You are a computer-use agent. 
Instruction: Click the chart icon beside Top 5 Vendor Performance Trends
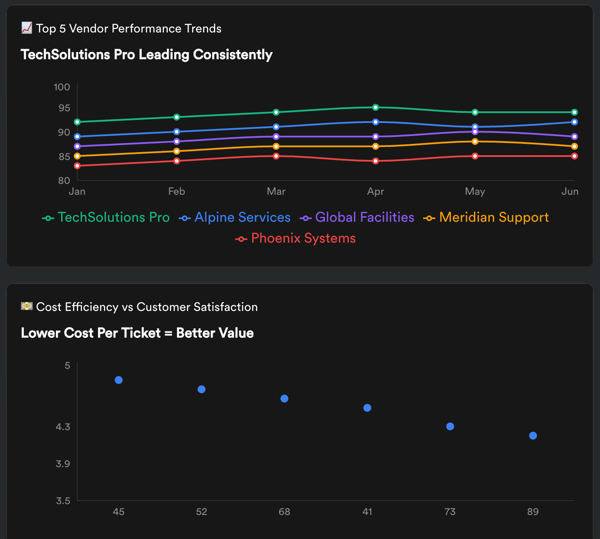[26, 28]
